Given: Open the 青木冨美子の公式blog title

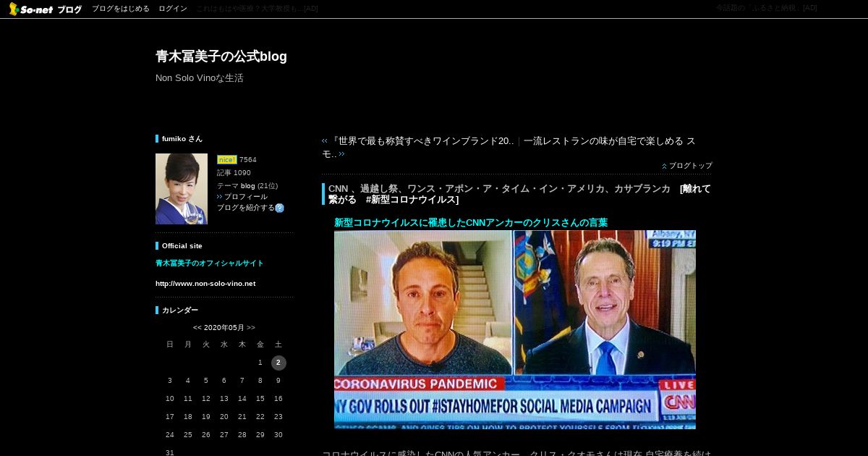Looking at the screenshot, I should (221, 56).
